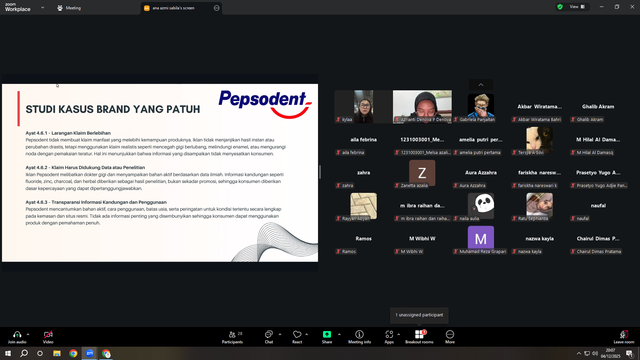Viewport: 640px width, 360px height.
Task: Click the Leave room icon
Action: tap(624, 334)
